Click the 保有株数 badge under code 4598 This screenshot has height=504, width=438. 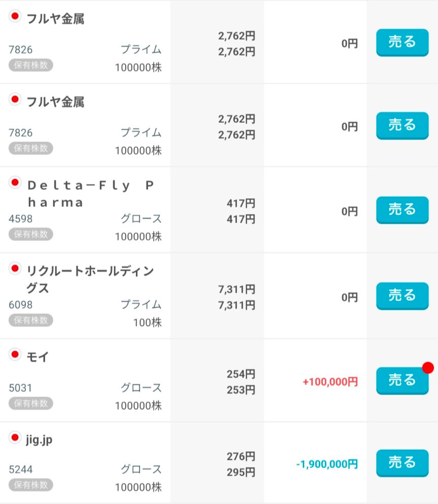pos(31,234)
